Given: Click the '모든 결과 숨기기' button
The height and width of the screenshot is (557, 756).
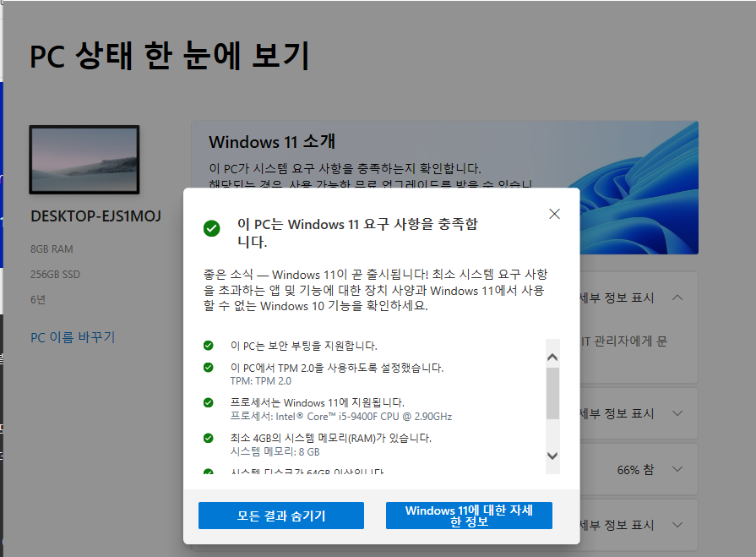Looking at the screenshot, I should coord(281,516).
